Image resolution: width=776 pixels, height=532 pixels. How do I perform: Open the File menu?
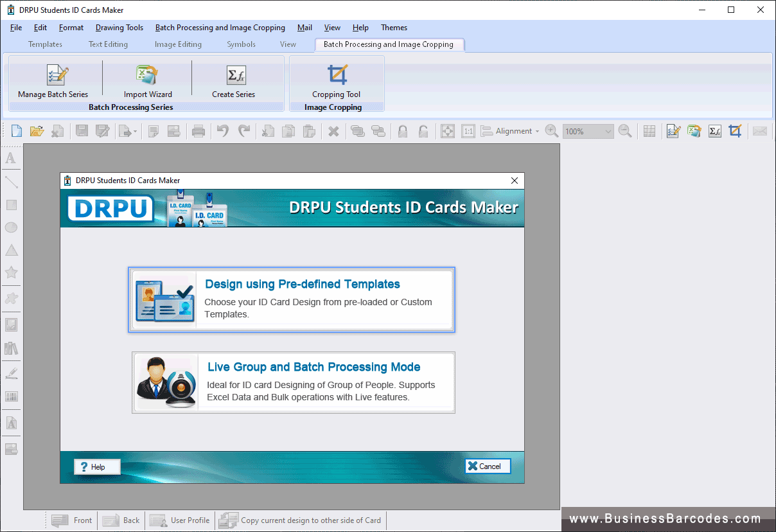pos(16,28)
